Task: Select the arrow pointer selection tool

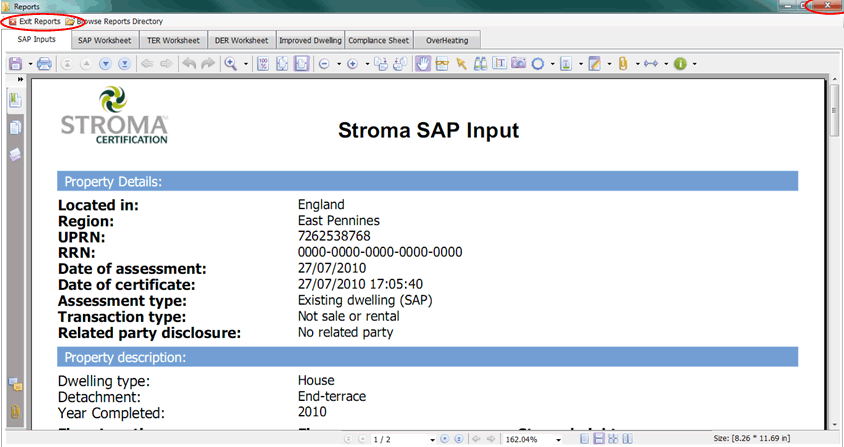Action: (x=461, y=64)
